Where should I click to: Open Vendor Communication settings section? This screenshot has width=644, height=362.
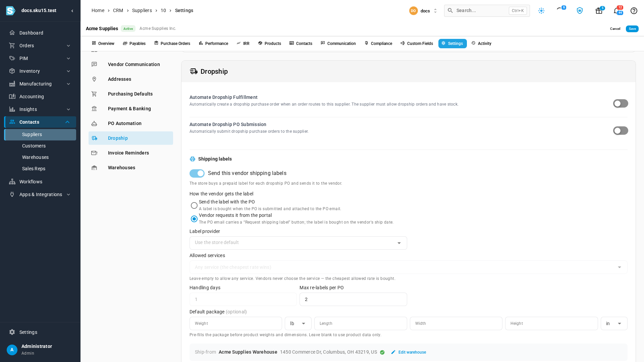[x=131, y=64]
